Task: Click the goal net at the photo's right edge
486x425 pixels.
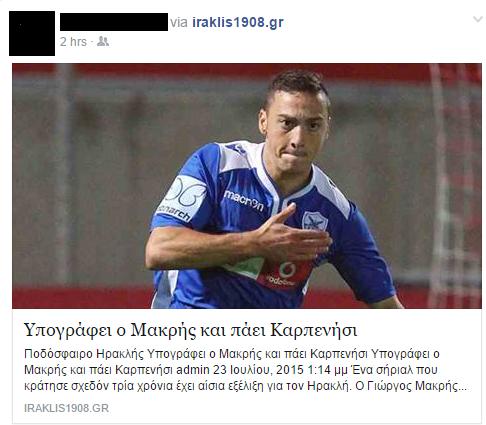Action: [455, 186]
